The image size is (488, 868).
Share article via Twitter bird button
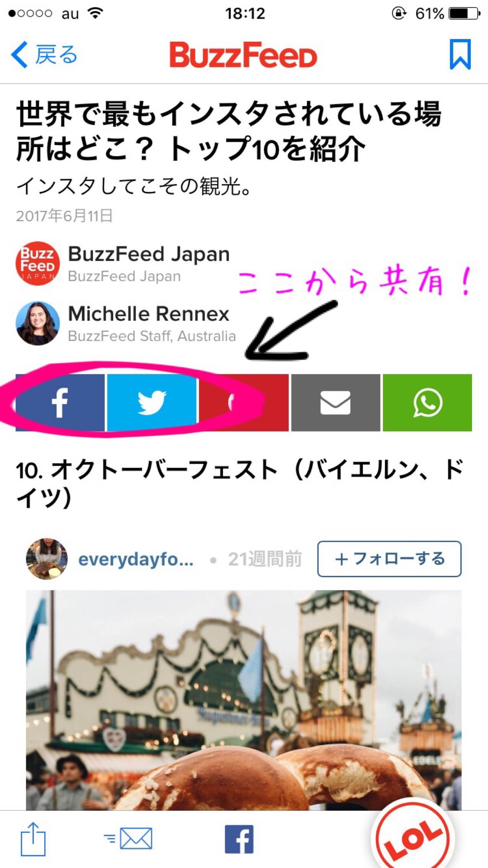point(152,403)
